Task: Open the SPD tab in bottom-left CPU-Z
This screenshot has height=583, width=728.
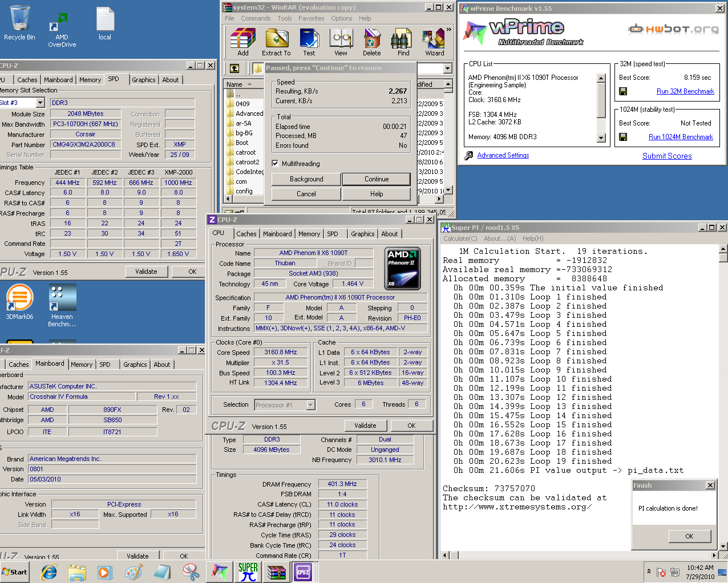Action: (105, 365)
